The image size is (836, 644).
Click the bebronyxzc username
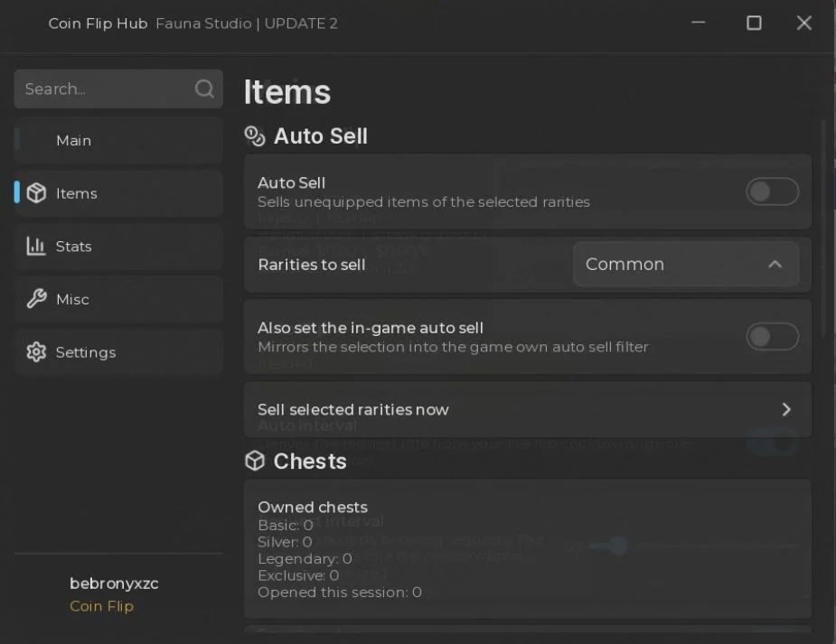pyautogui.click(x=114, y=583)
